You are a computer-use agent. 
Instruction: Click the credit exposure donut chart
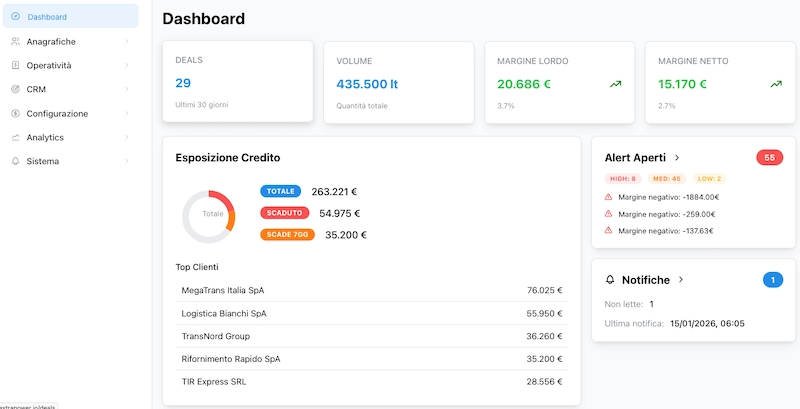pos(209,214)
